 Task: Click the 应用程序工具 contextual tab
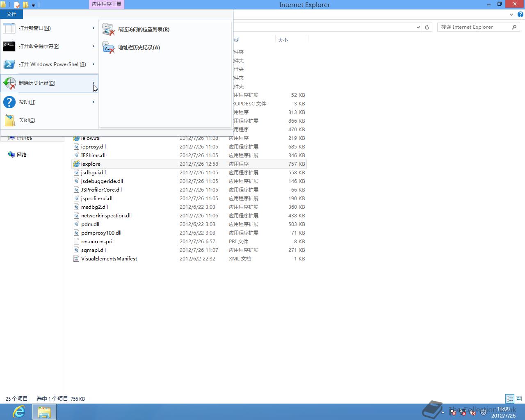coord(107,4)
